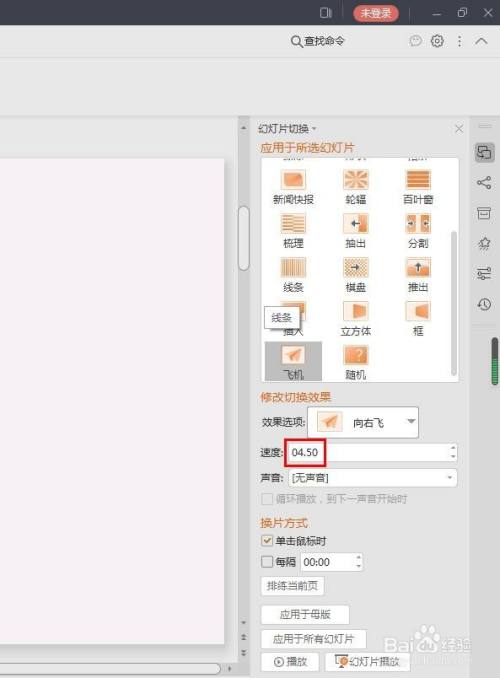Click the editor scroll up arrow
The image size is (500, 678).
[244, 128]
